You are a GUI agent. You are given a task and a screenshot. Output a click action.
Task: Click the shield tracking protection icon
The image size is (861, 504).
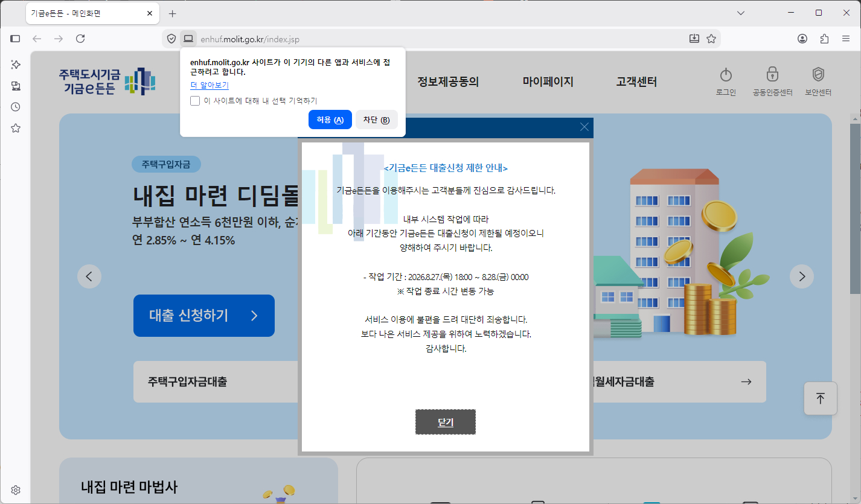[171, 39]
